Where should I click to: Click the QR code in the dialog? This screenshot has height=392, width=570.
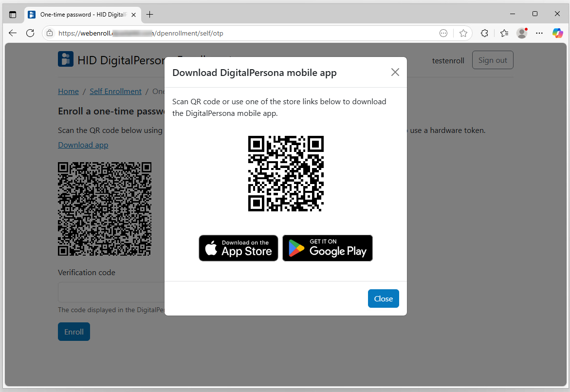pos(286,174)
